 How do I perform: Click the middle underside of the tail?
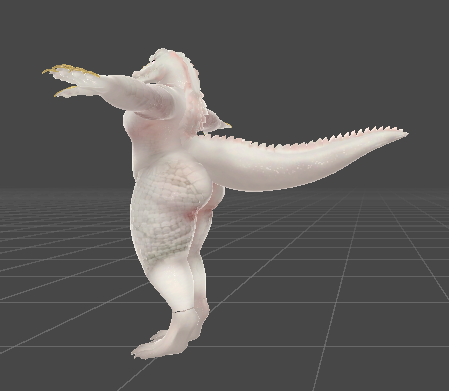click(293, 178)
